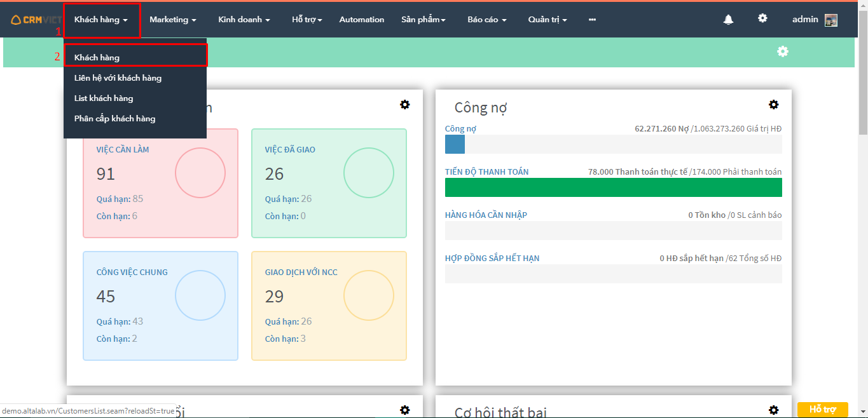Screen dimensions: 868x418
Task: Click the count 29 in Giao dịch với NCC
Action: (274, 297)
